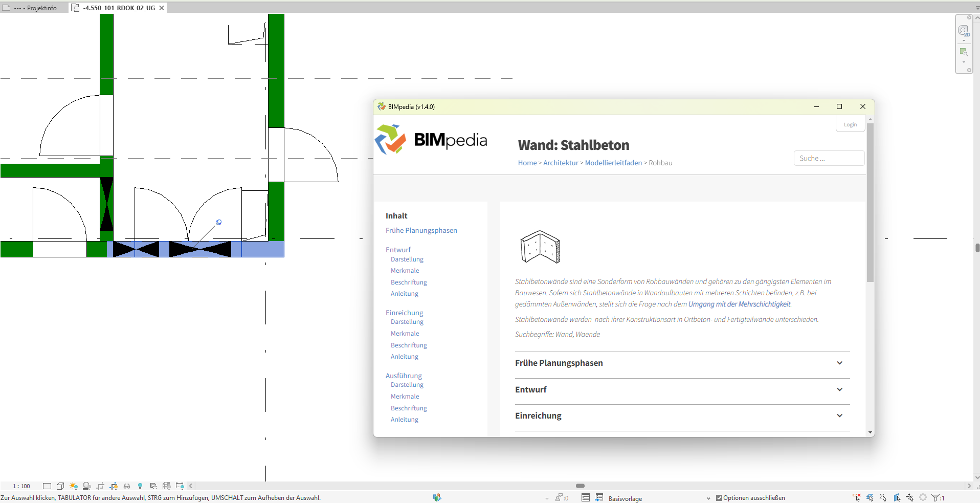Activate the crop view icon
Viewport: 980px width, 503px height.
pos(100,486)
